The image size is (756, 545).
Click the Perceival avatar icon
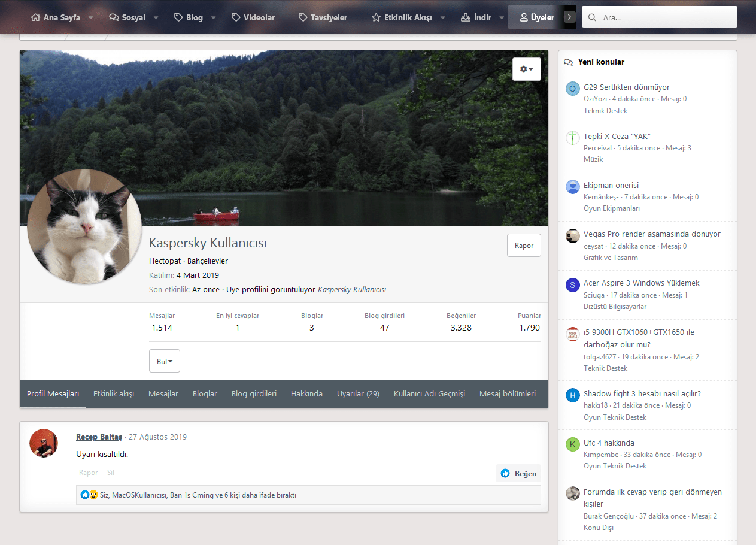(573, 138)
